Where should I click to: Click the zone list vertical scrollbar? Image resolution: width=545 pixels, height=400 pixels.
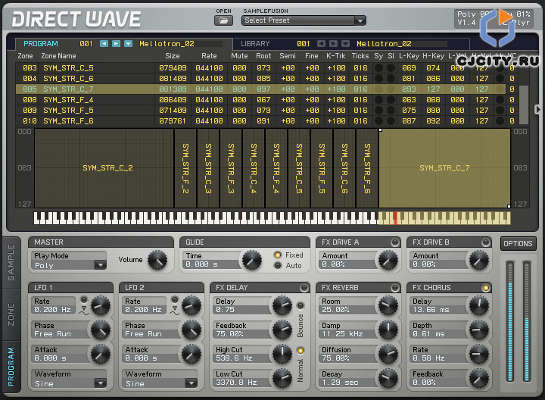(x=523, y=104)
